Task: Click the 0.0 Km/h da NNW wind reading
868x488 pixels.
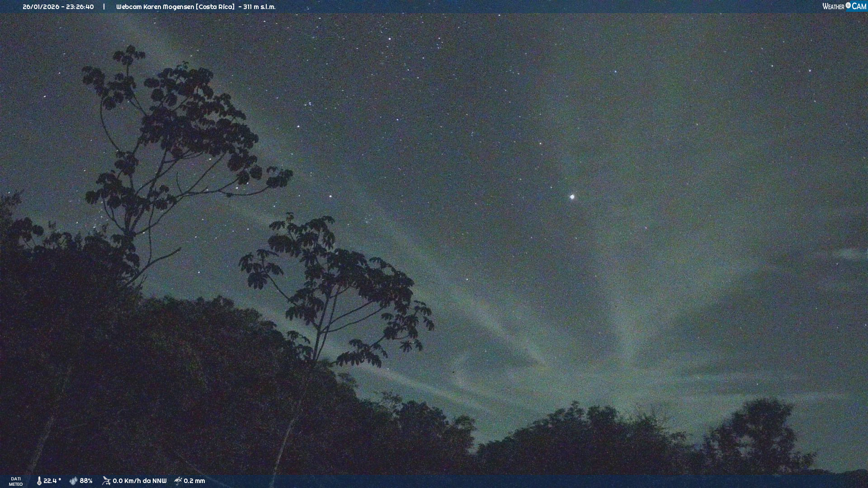Action: [x=139, y=481]
